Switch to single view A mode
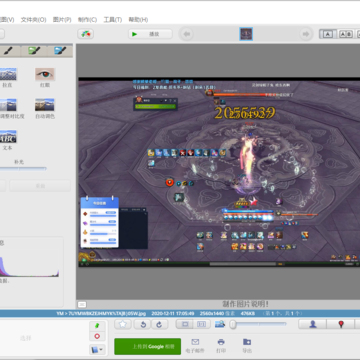Image resolution: width=360 pixels, height=360 pixels. click(328, 34)
